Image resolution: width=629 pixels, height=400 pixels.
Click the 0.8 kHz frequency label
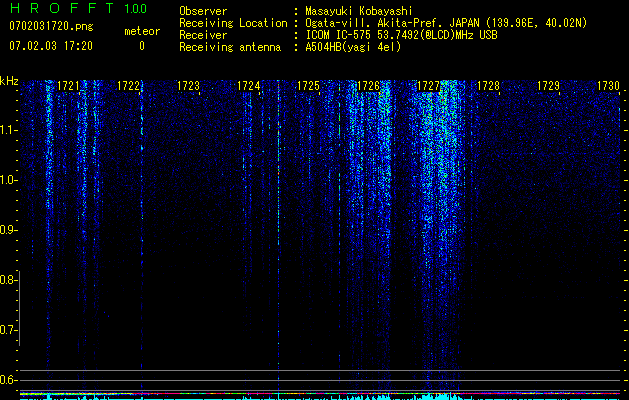(x=8, y=280)
